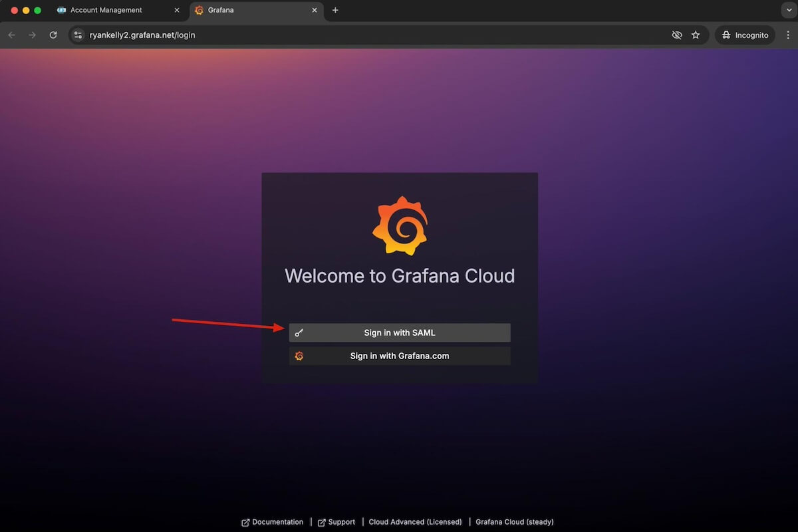798x532 pixels.
Task: Click the Documentation external-link icon
Action: click(x=245, y=522)
